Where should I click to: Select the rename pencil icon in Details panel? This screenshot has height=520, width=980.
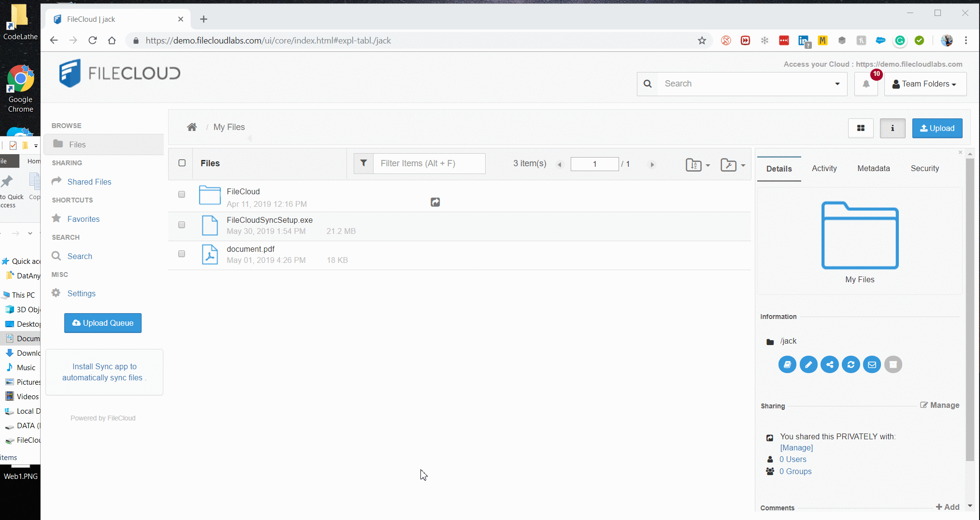point(808,364)
